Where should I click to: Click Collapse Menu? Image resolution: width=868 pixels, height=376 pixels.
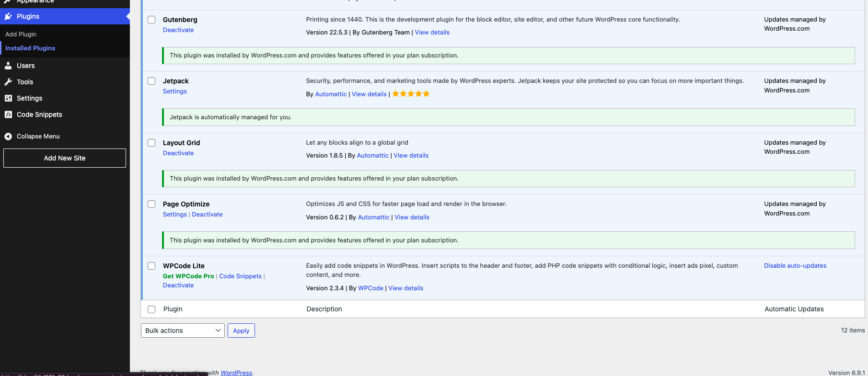pos(38,137)
